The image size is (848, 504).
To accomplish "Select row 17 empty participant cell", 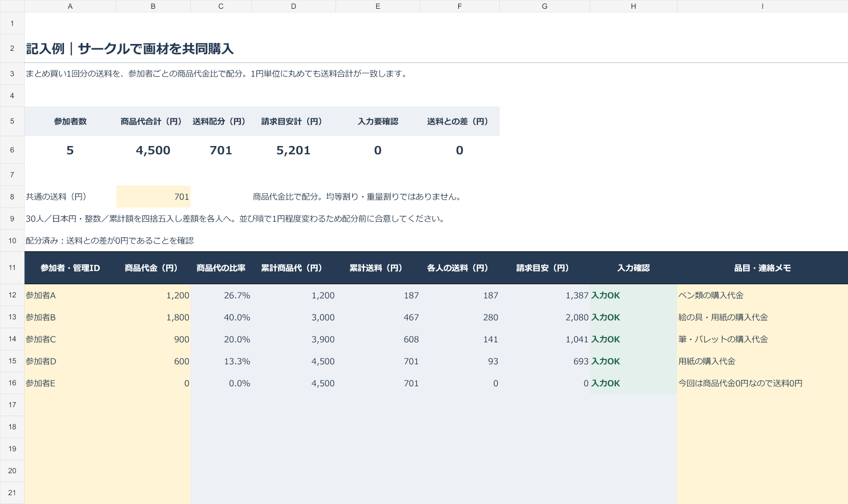I will pos(70,405).
